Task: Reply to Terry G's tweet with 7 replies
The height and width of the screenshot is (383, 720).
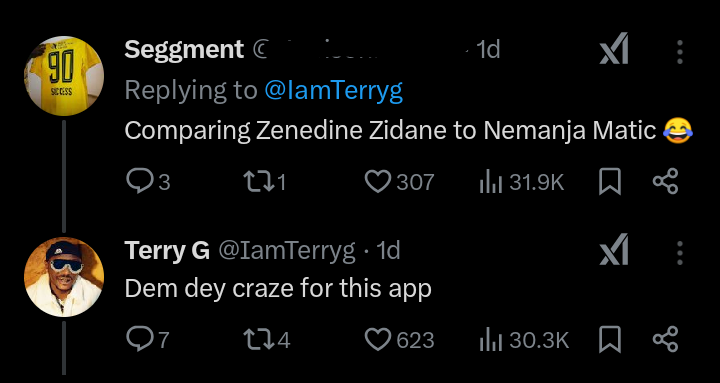Action: click(148, 340)
